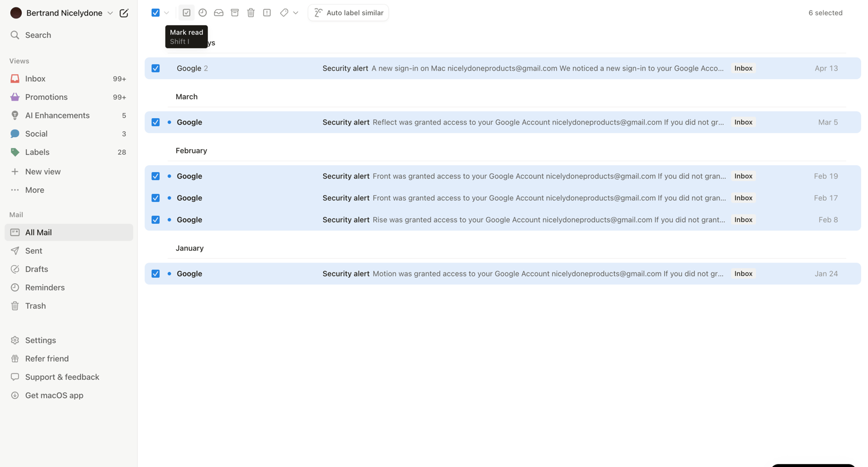868x467 pixels.
Task: Click the Search magnifier icon
Action: coord(15,35)
